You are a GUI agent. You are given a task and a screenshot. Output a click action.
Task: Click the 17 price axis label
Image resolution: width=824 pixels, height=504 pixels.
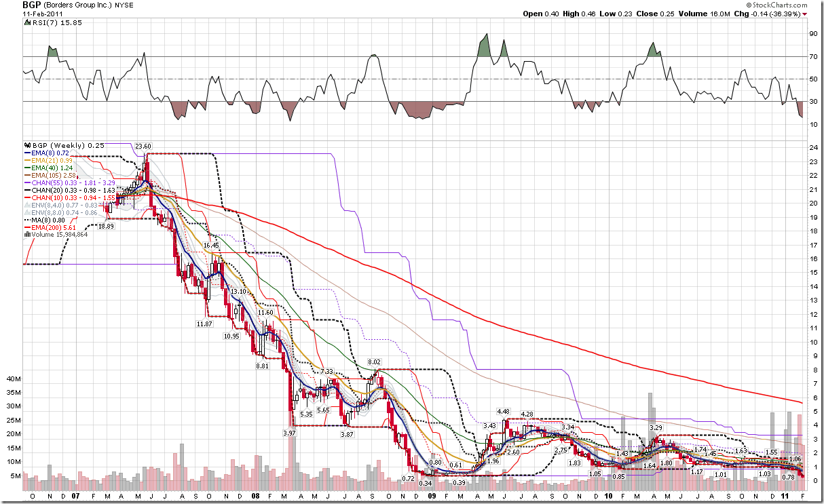click(x=812, y=245)
